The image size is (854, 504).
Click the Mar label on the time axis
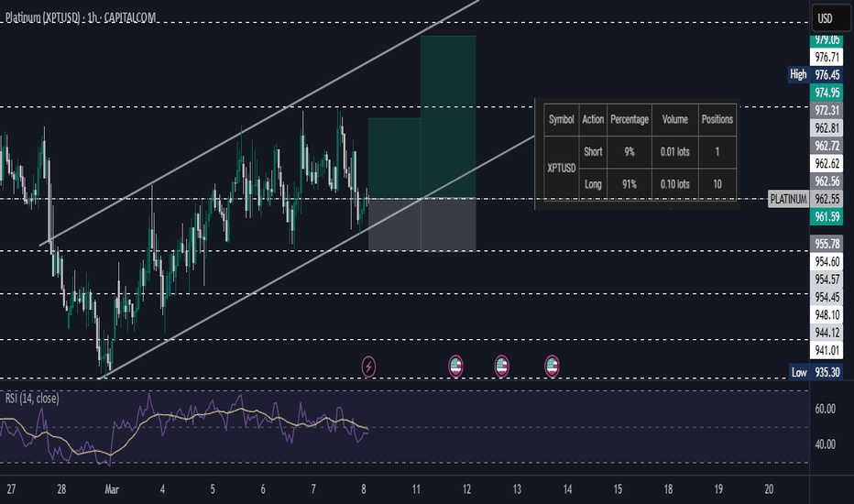[112, 489]
